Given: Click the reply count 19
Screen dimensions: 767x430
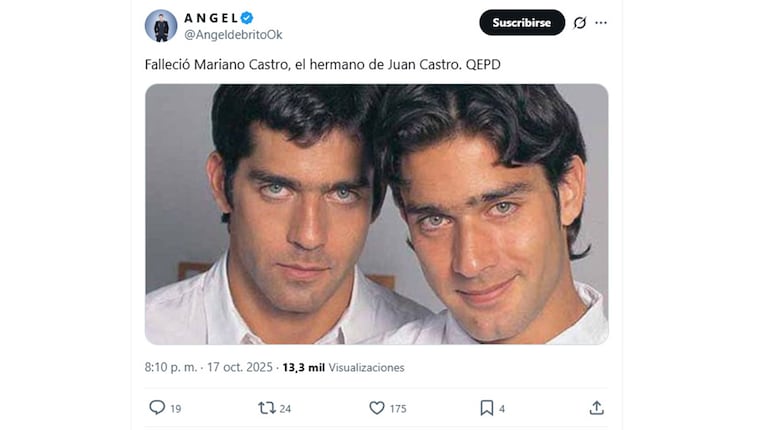Looking at the screenshot, I should (x=176, y=408).
